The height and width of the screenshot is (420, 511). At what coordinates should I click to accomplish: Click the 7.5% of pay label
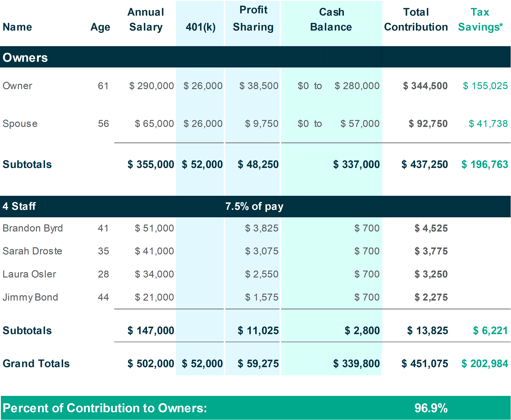[x=254, y=206]
